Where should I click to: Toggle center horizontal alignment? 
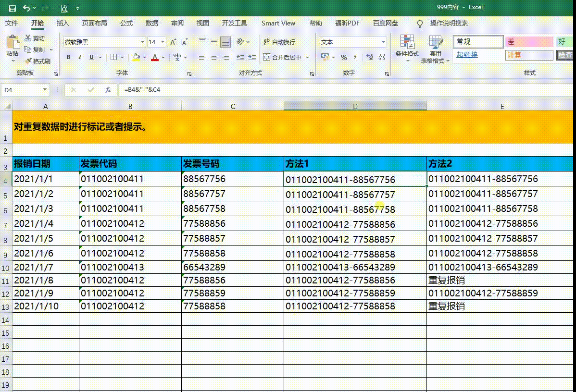tap(214, 57)
